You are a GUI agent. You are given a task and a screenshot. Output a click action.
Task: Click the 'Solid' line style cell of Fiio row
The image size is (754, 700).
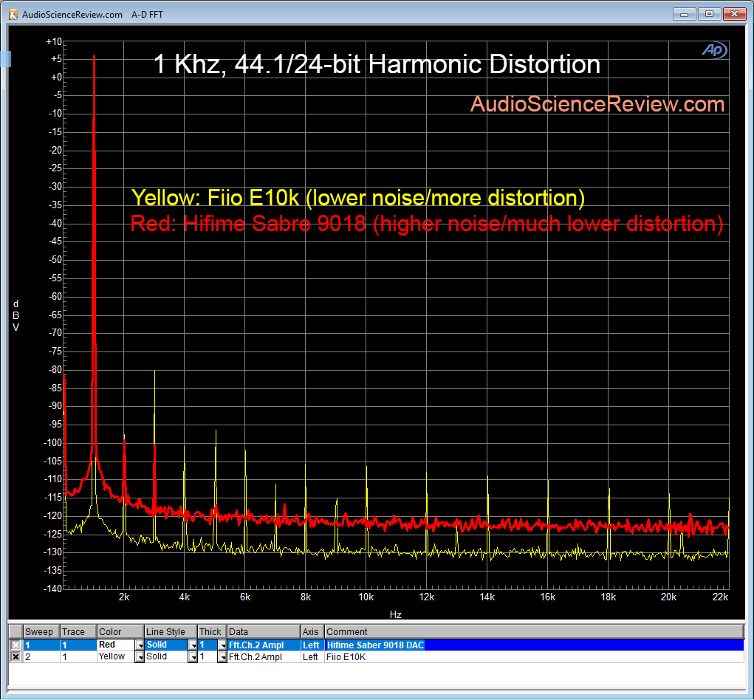click(x=166, y=656)
